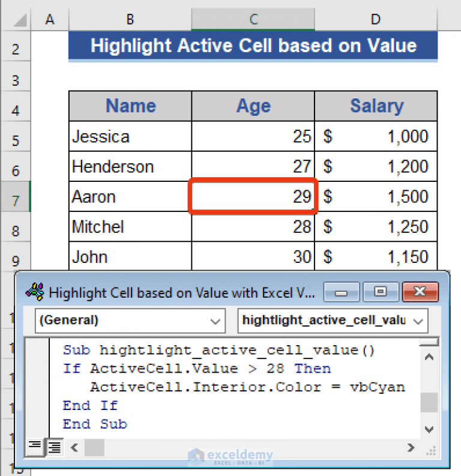Select row 5 header

tap(16, 137)
